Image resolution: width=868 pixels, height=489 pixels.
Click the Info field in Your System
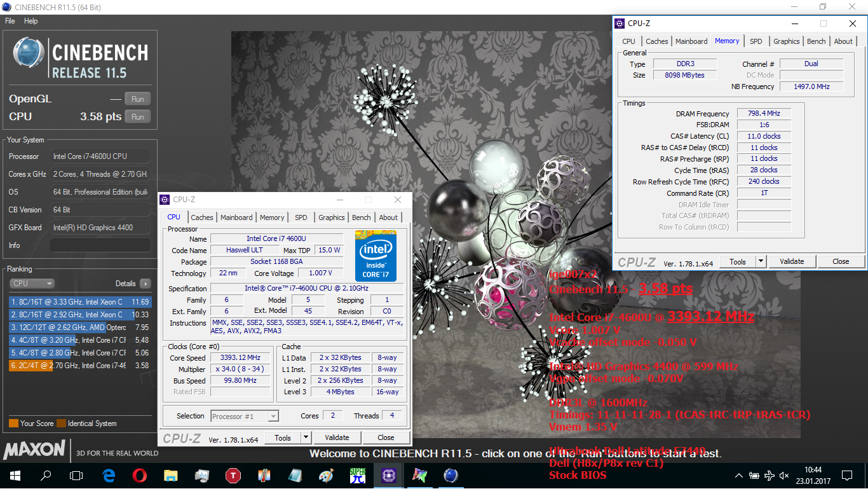click(x=100, y=245)
